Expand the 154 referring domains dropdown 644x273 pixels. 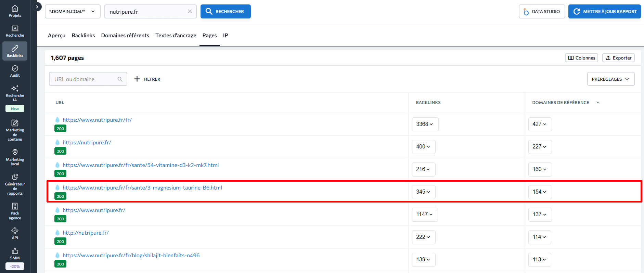[540, 192]
